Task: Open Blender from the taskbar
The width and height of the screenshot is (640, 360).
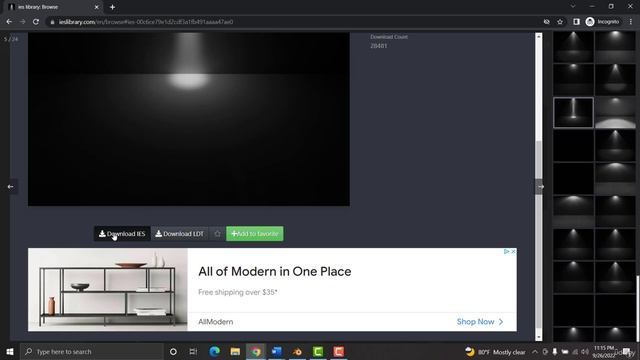Action: (x=297, y=351)
